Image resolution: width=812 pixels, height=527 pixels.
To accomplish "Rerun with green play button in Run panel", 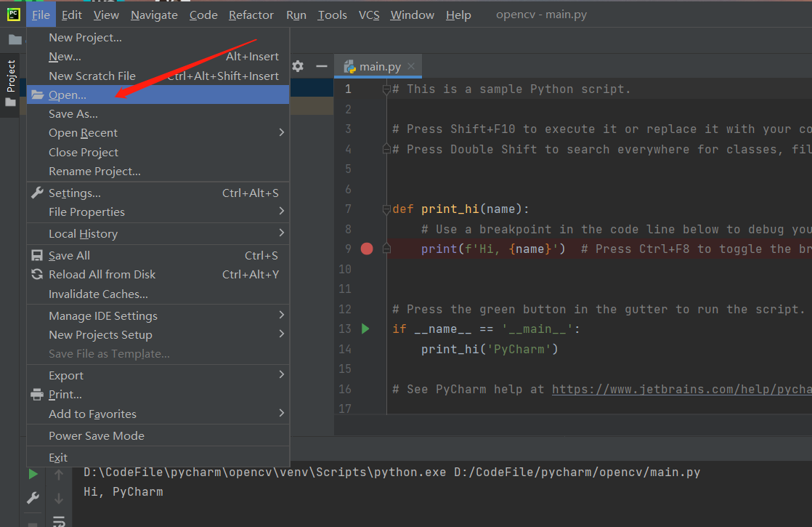I will [x=33, y=474].
